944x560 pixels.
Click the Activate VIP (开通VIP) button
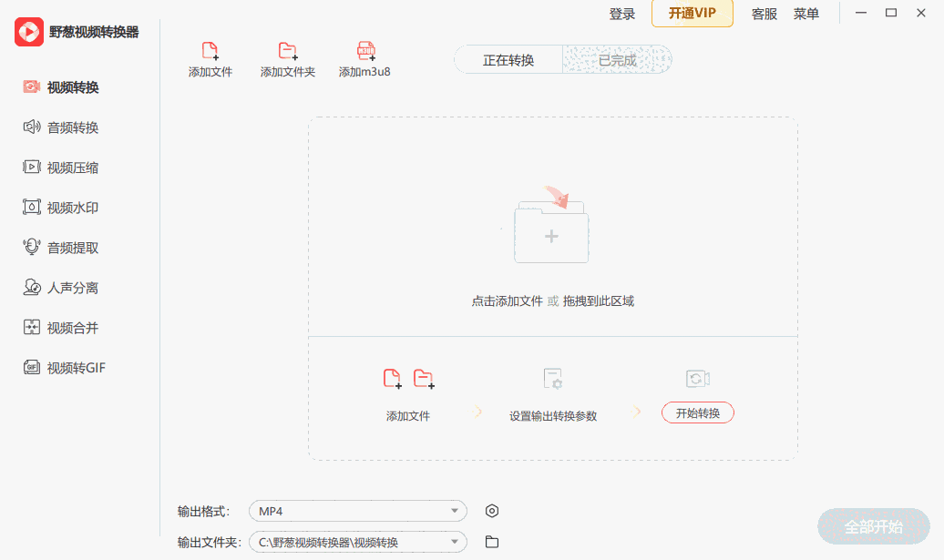[693, 14]
